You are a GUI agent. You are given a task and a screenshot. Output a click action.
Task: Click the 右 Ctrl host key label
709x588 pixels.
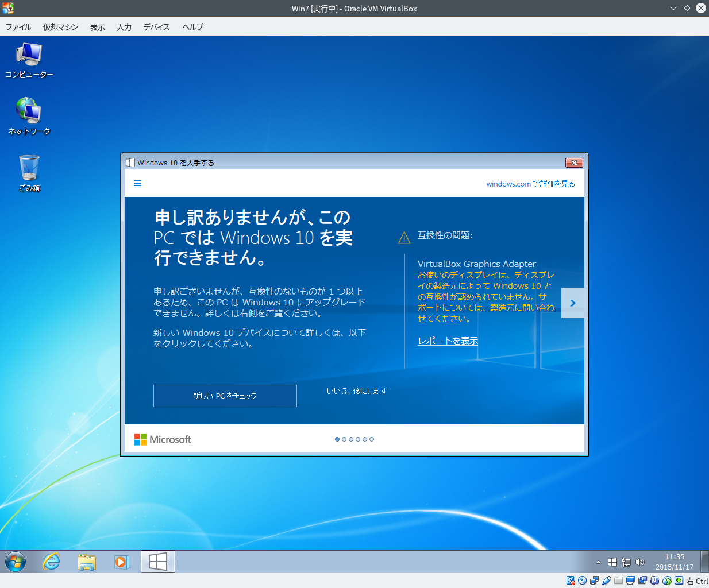coord(697,581)
